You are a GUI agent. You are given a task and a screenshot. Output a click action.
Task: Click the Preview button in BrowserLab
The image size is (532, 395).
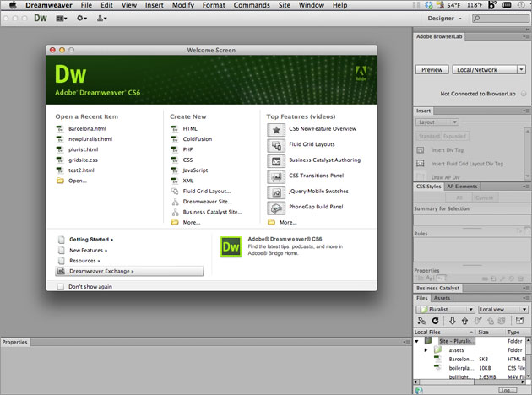432,69
